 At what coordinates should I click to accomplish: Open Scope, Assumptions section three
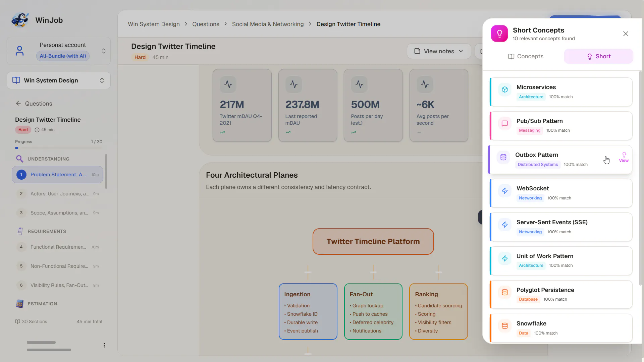(x=57, y=213)
